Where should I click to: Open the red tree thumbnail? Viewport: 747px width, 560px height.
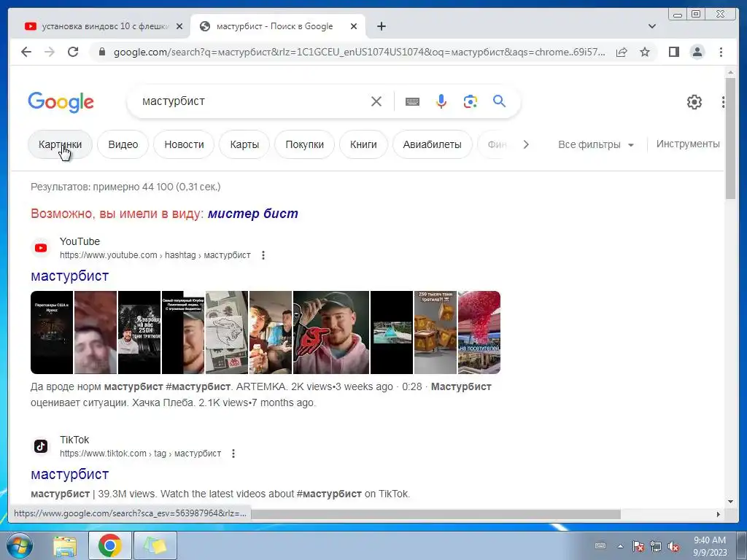(x=479, y=332)
